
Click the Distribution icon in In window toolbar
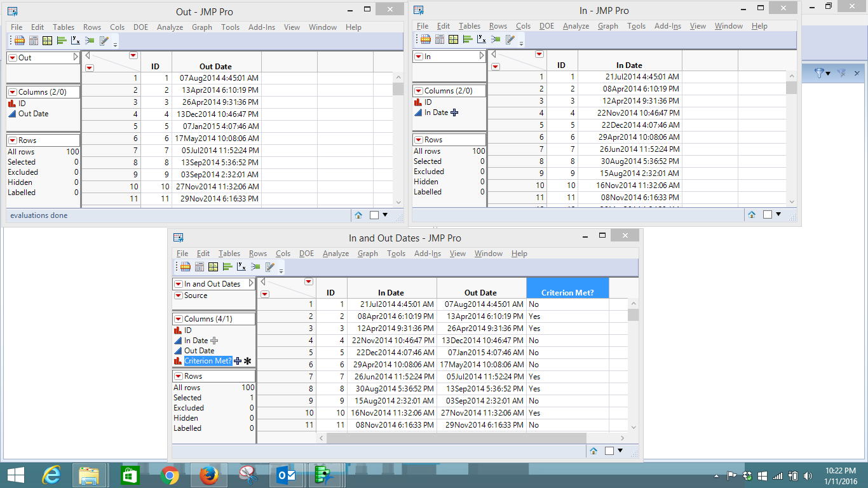click(x=467, y=39)
